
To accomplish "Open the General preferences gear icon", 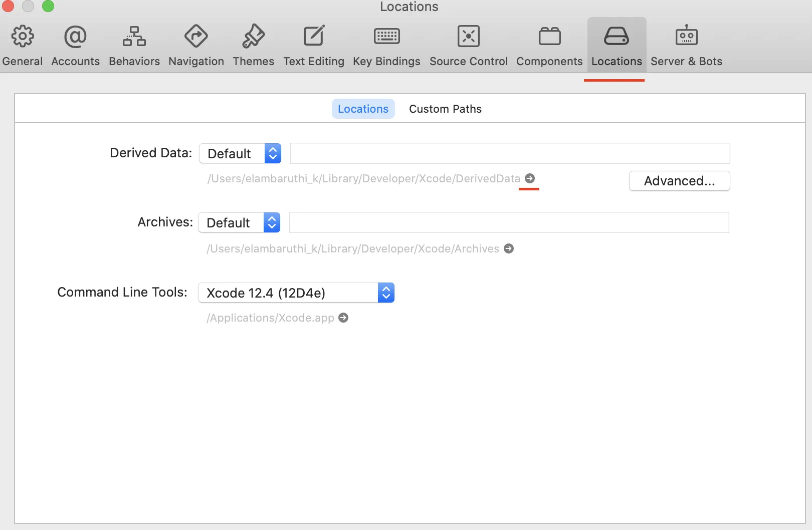I will coord(23,37).
